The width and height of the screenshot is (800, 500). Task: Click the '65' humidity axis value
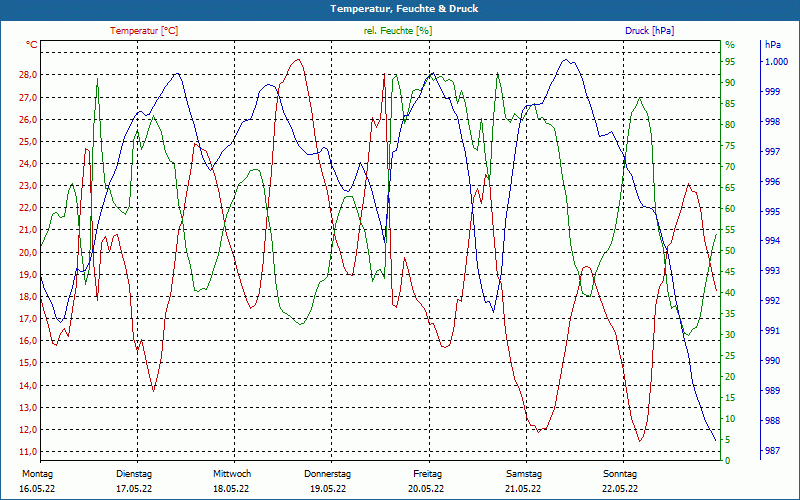pos(730,188)
